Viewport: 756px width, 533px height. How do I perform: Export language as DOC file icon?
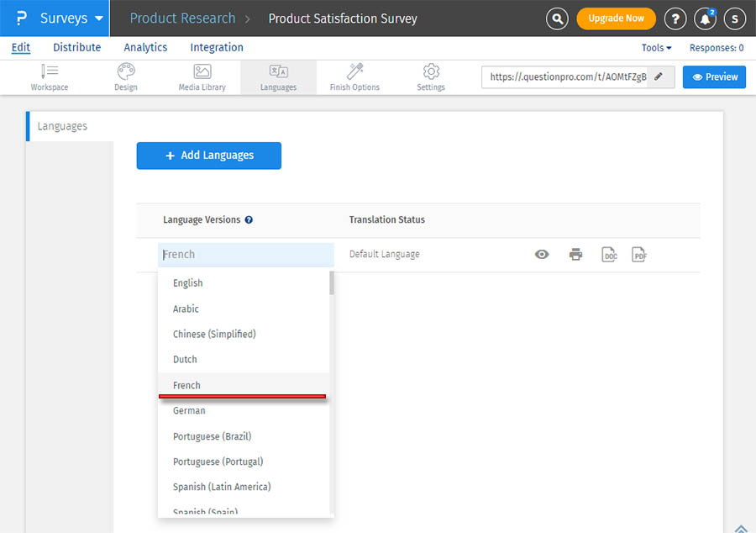coord(610,254)
